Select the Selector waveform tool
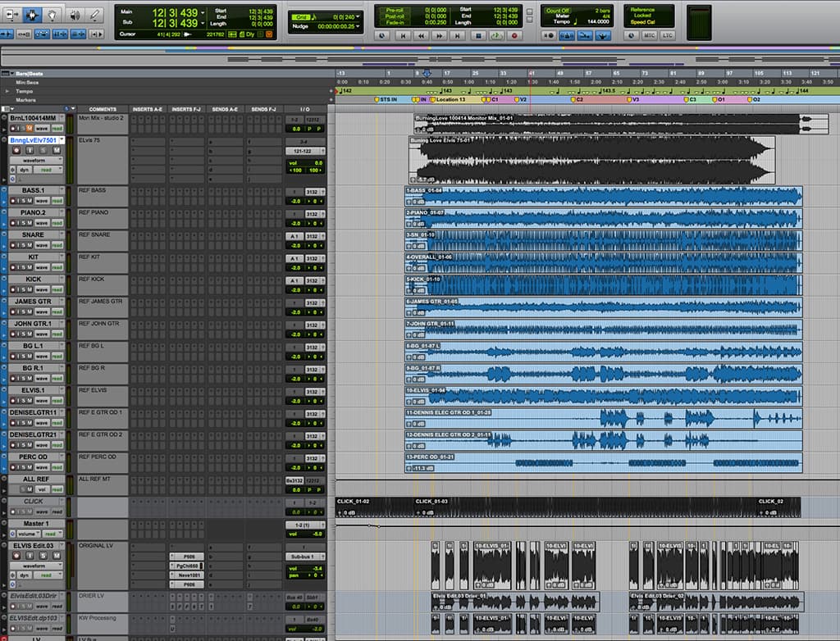This screenshot has width=840, height=641. click(x=31, y=15)
